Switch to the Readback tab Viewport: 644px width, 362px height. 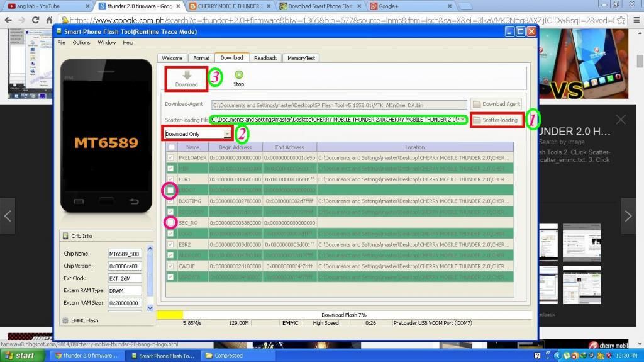(265, 58)
